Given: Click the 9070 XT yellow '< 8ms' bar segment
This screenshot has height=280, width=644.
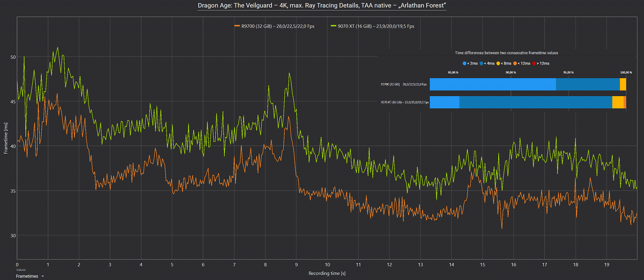Looking at the screenshot, I should tap(618, 102).
